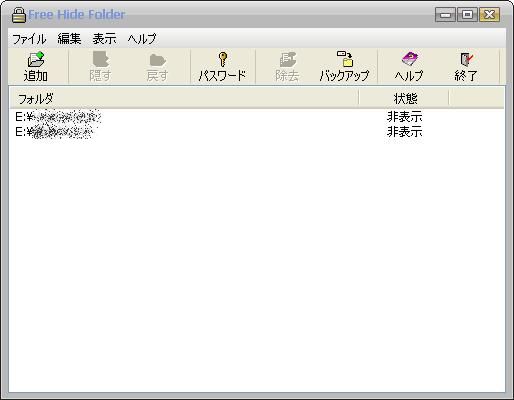Click 非表示 status in first row
Image resolution: width=514 pixels, height=400 pixels.
[x=405, y=117]
